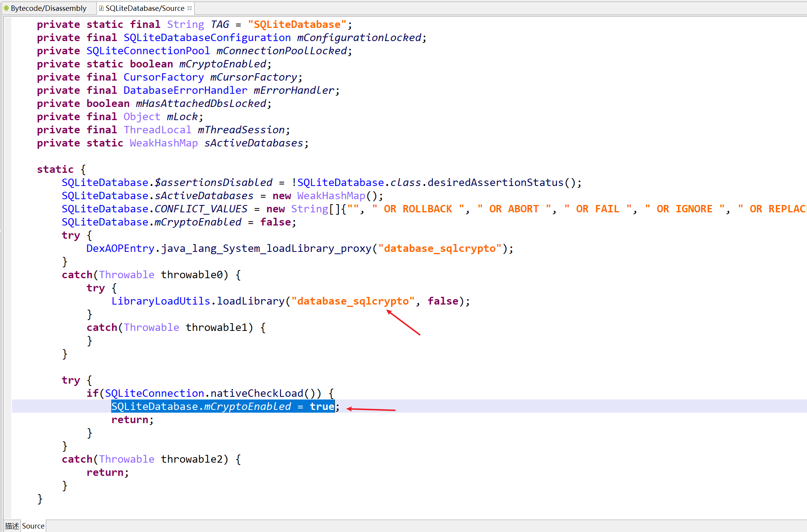The width and height of the screenshot is (807, 532).
Task: Click the CursorFactory type name
Action: point(164,77)
